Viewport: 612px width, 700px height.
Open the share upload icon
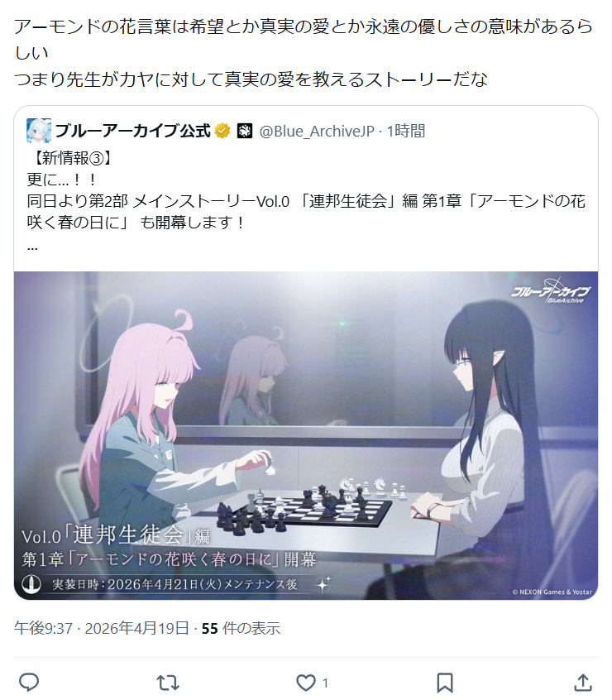pos(583,683)
